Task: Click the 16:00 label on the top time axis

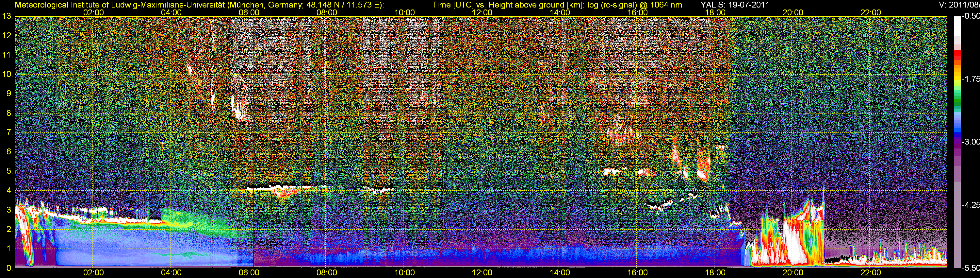Action: click(x=638, y=12)
